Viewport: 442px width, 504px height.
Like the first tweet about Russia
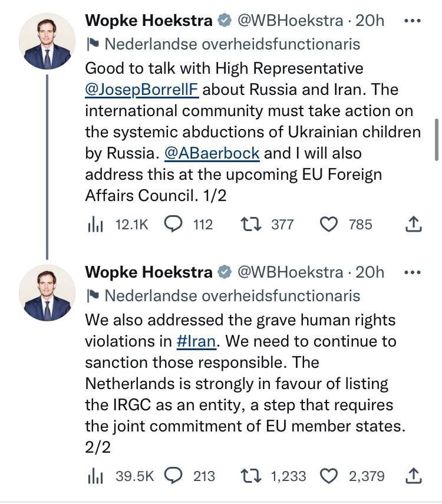click(x=329, y=224)
